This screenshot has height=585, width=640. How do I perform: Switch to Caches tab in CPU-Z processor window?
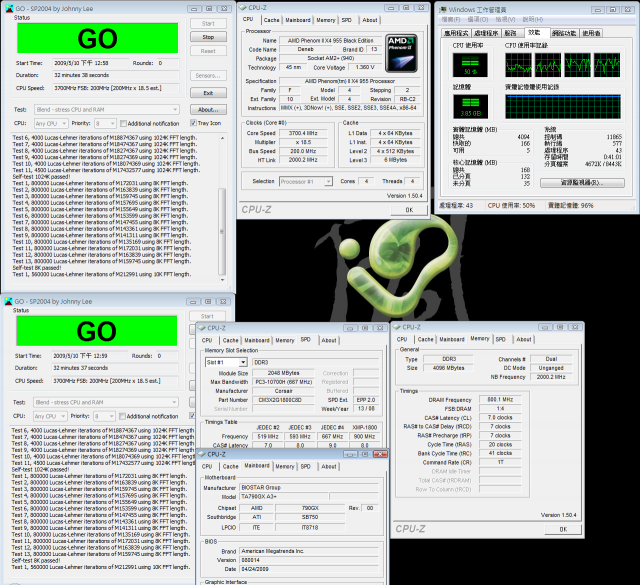point(271,20)
